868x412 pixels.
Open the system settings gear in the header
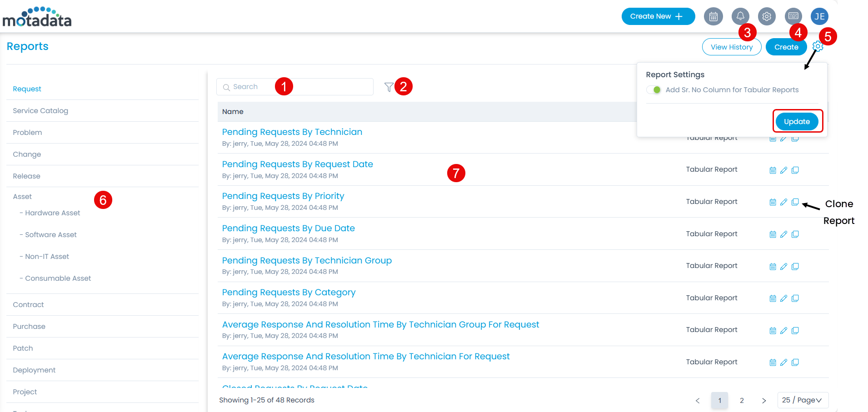(767, 16)
